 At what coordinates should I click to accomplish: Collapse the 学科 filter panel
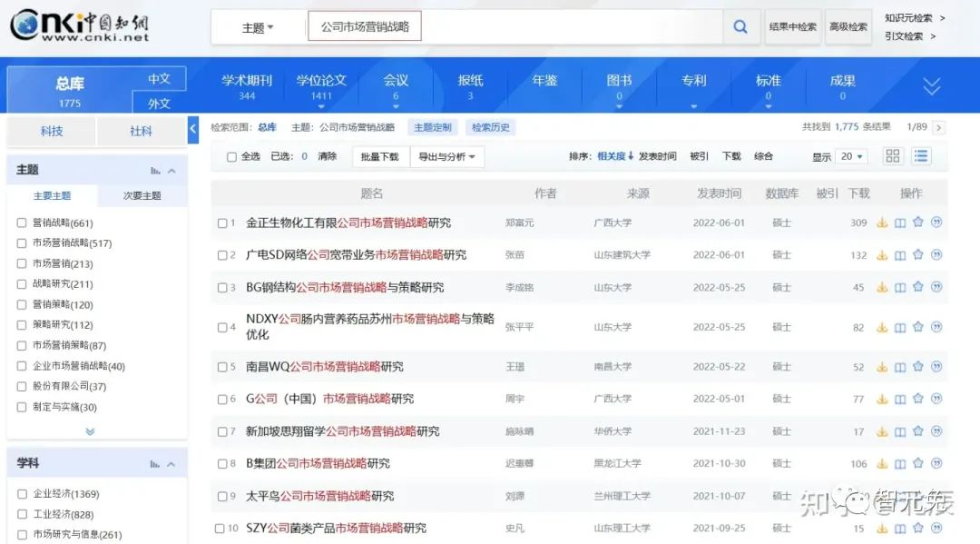(x=171, y=464)
